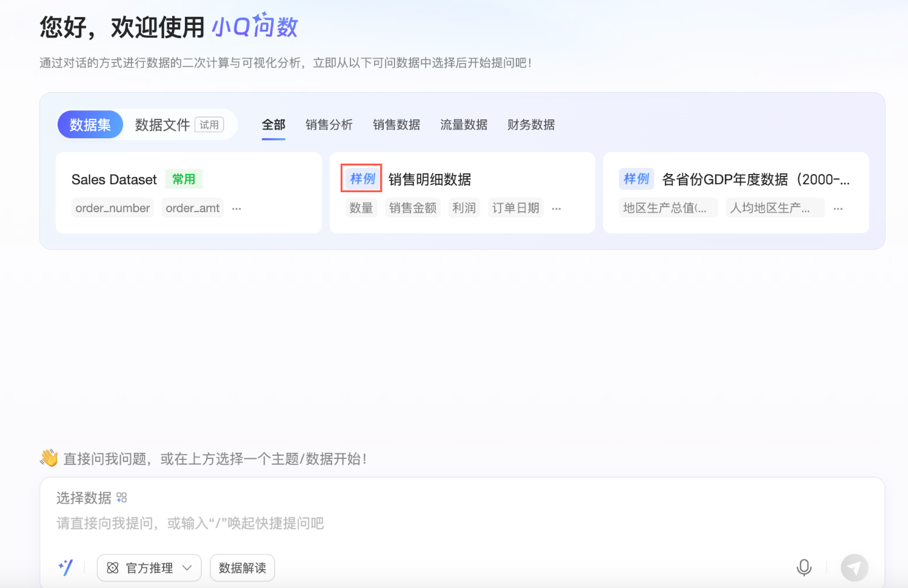Click the 订单日期 field tag
908x588 pixels.
pyautogui.click(x=516, y=208)
